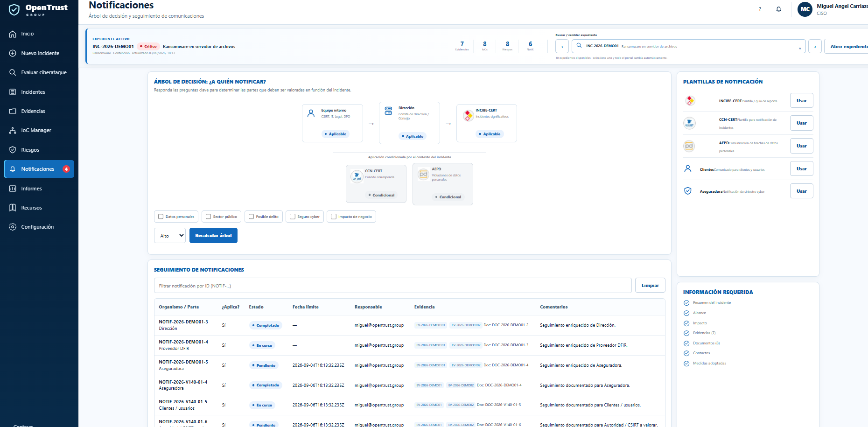Click the Evidencias count 7 in header

462,46
